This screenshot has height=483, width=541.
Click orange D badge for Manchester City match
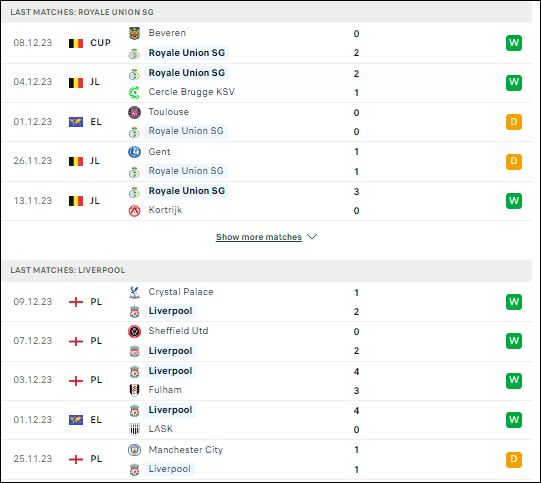click(514, 459)
